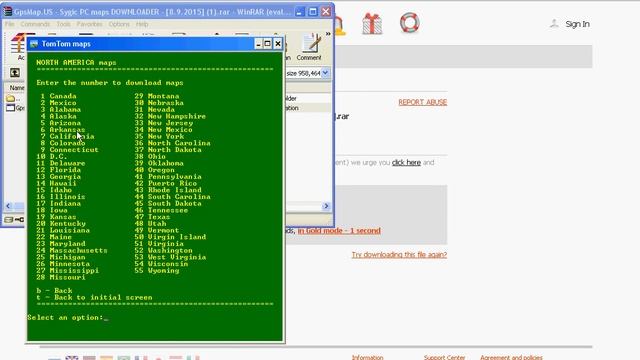This screenshot has height=360, width=640.
Task: Click '42 Puerto Rico' in the console list
Action: pyautogui.click(x=166, y=183)
